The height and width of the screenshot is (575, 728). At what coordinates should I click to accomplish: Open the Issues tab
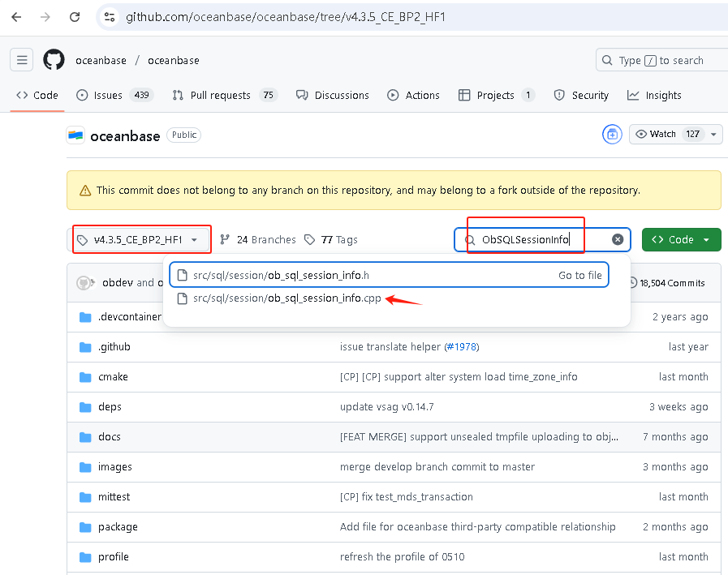(114, 95)
